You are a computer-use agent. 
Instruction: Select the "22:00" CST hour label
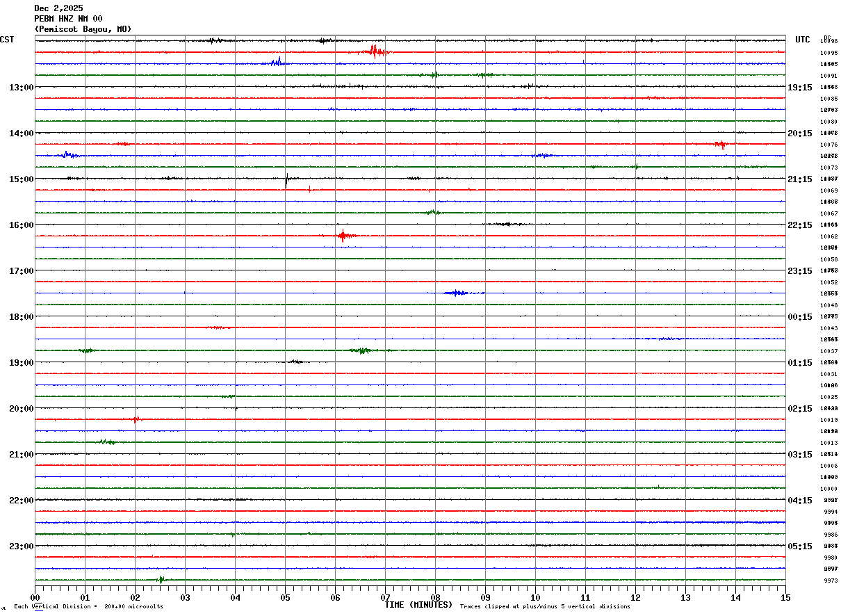[x=21, y=500]
